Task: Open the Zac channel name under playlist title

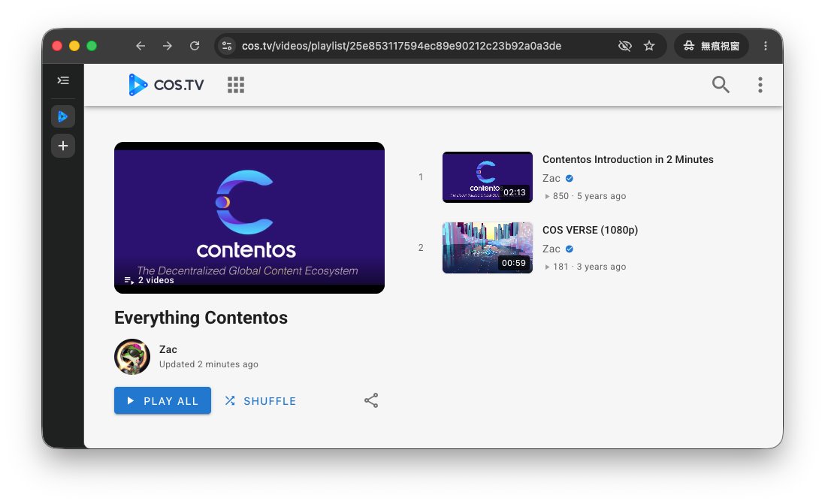Action: 168,349
